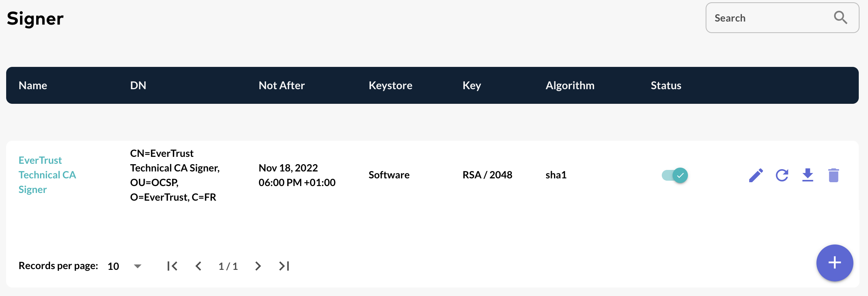Delete the EverTrust Technical CA Signer
The image size is (868, 296).
coord(834,175)
